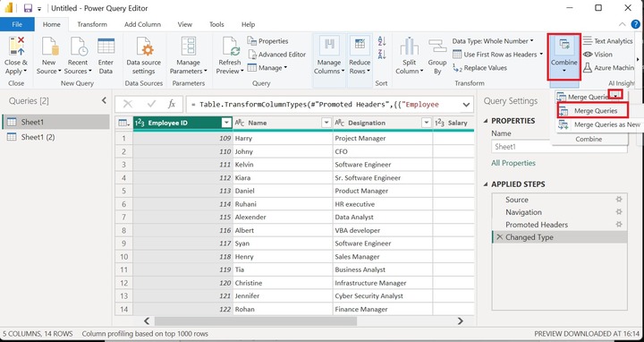Open Designation column filter dropdown
644x342 pixels.
point(427,123)
